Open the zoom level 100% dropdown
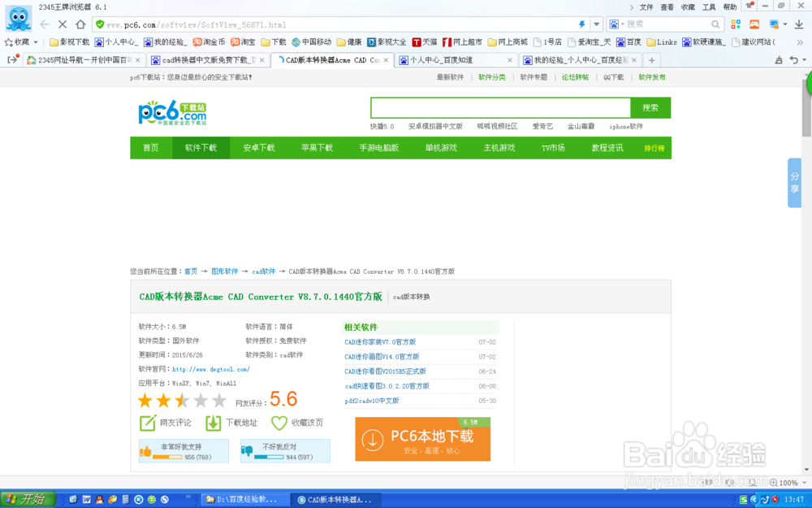Screen dimensions: 812x508 pyautogui.click(x=804, y=481)
